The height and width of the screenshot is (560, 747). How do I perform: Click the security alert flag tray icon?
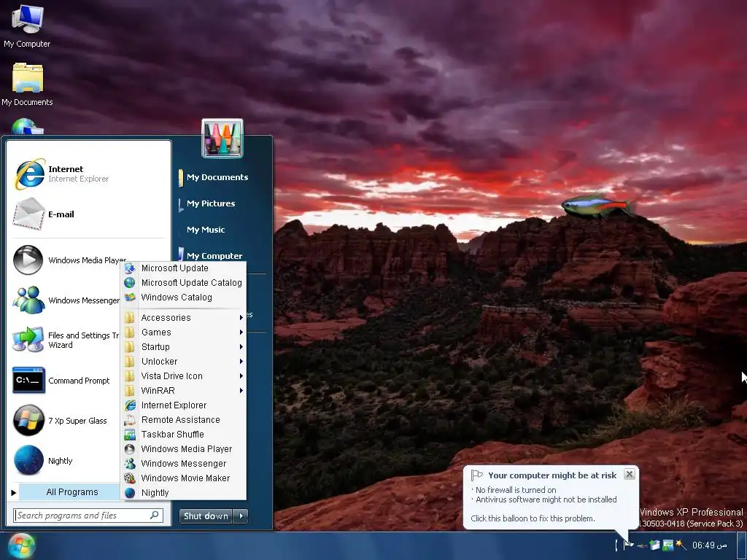coord(629,545)
